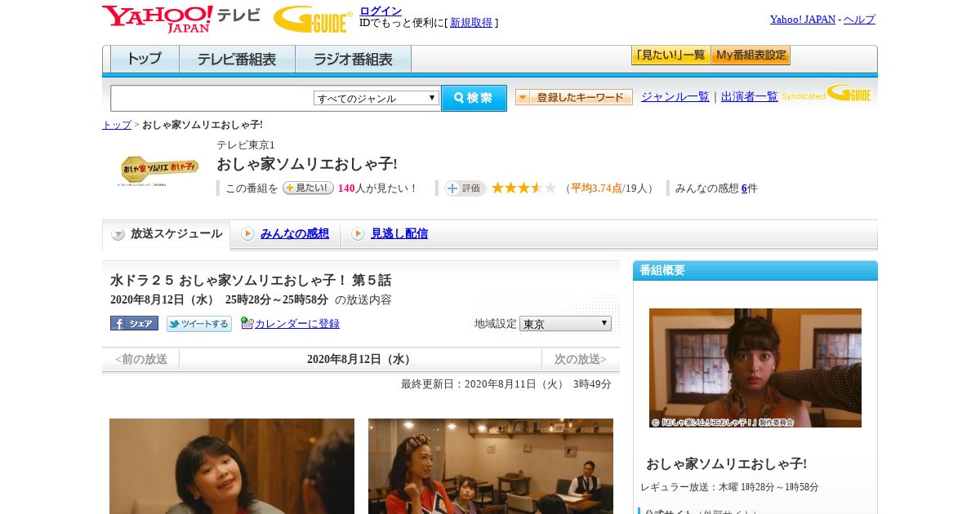Click the G-GUIDE logo in header

coord(313,19)
